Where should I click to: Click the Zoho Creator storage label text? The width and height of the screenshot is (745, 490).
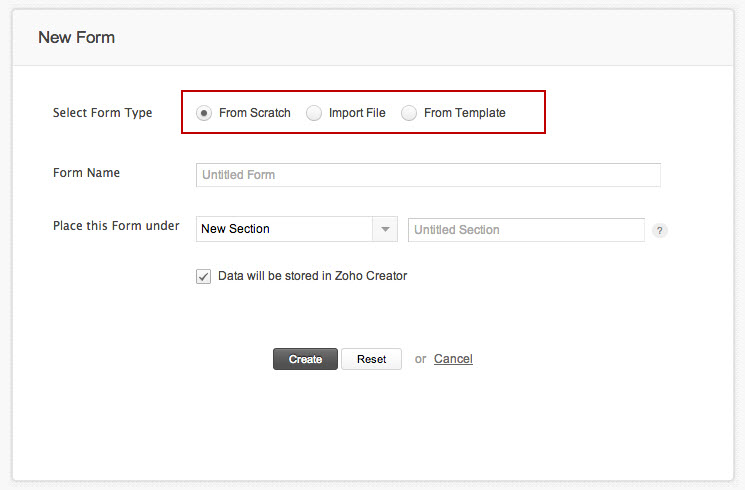tap(313, 276)
